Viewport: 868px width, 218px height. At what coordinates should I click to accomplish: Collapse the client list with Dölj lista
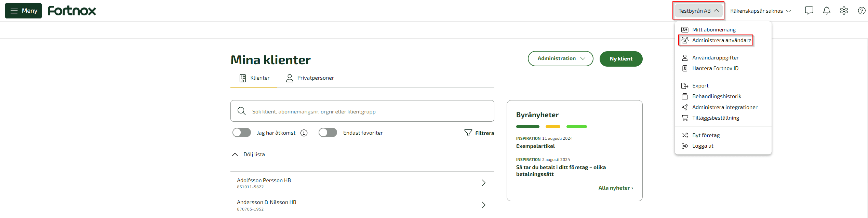pyautogui.click(x=249, y=154)
